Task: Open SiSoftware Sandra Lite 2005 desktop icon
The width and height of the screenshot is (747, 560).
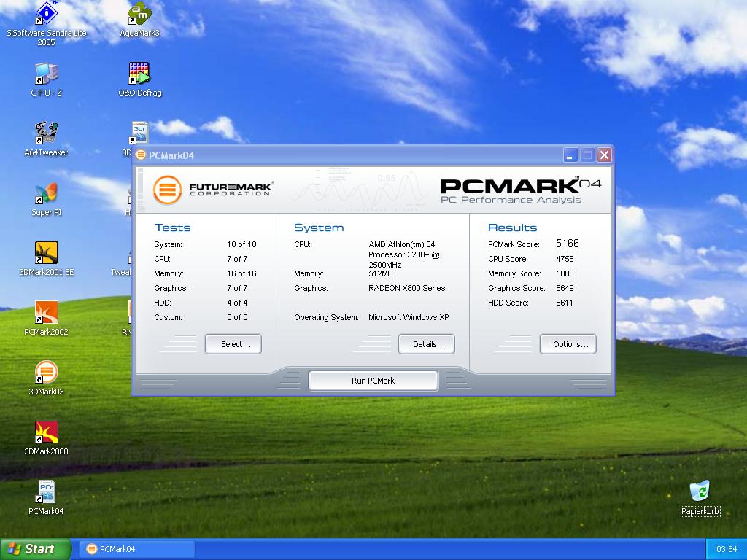Action: coord(47,15)
